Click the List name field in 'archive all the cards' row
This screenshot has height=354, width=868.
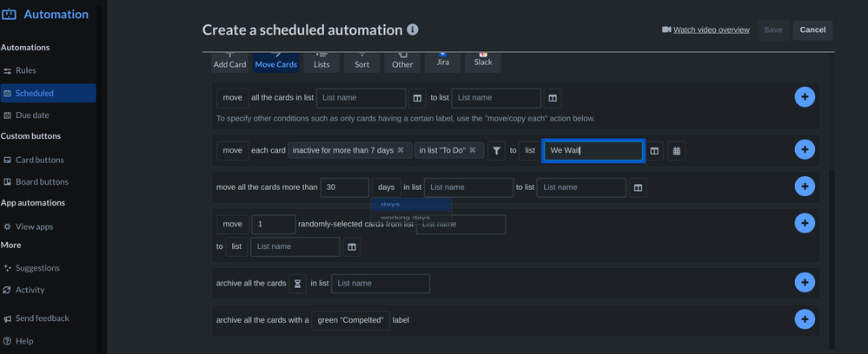point(381,284)
